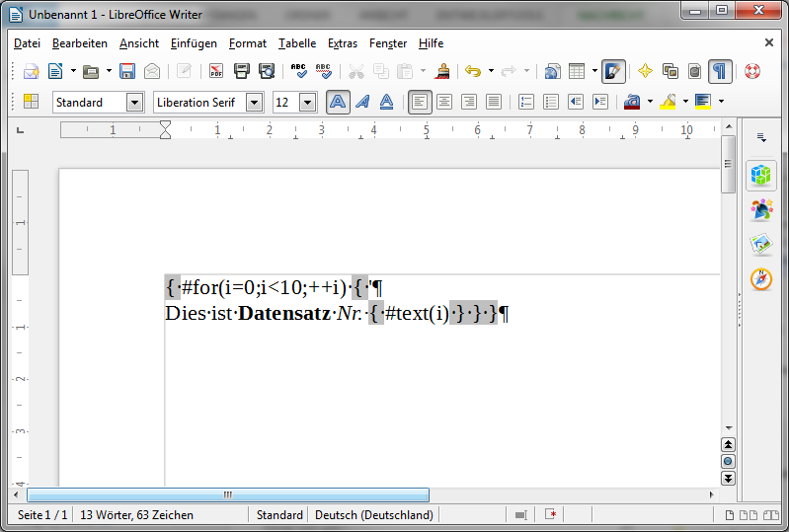Click the horizontal scrollbar thumb
This screenshot has height=532, width=789.
click(228, 494)
